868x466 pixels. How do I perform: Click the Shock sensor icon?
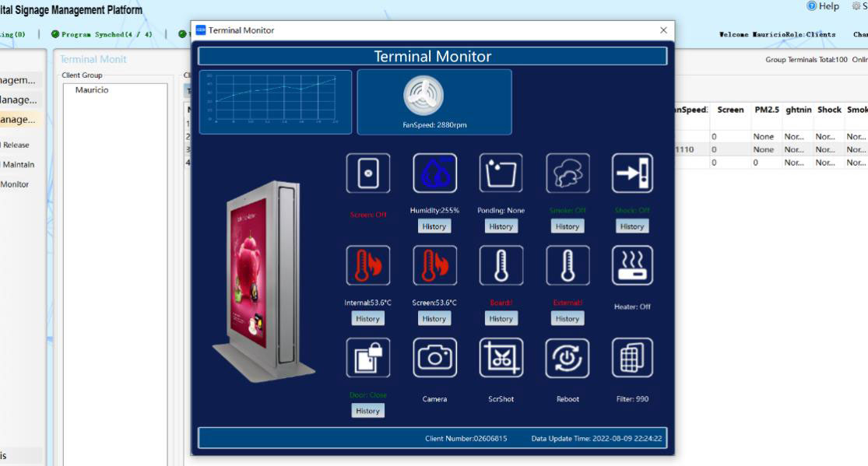click(632, 173)
